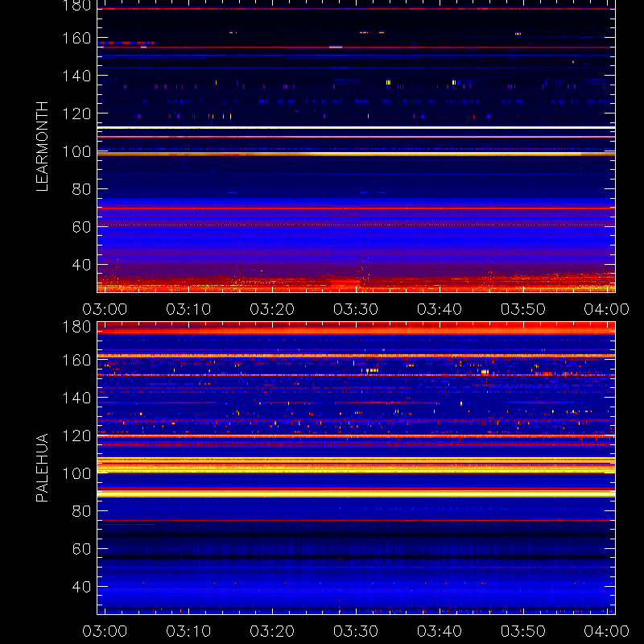Click 03:20 time label under Learmonth plot
The height and width of the screenshot is (644, 644).
[x=272, y=309]
